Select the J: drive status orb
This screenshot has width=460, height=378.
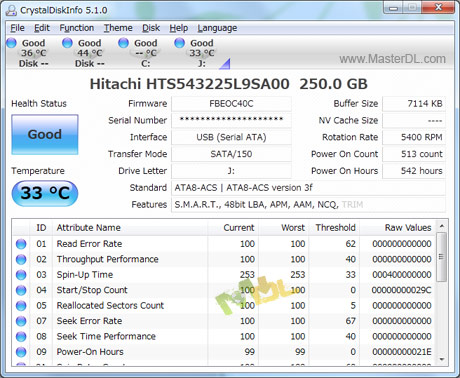(x=179, y=43)
